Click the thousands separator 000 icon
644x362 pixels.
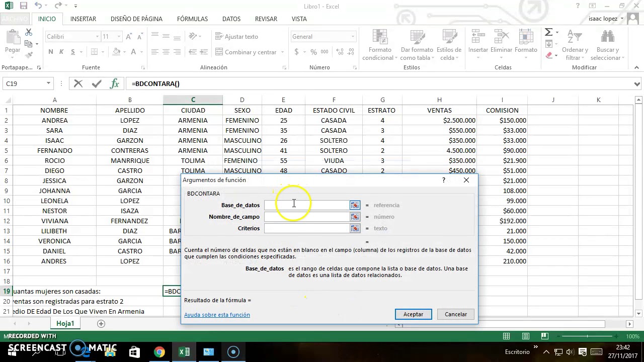(325, 52)
